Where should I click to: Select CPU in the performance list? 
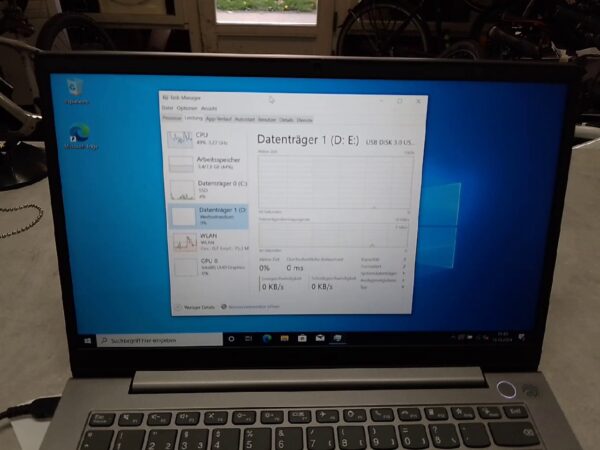205,138
